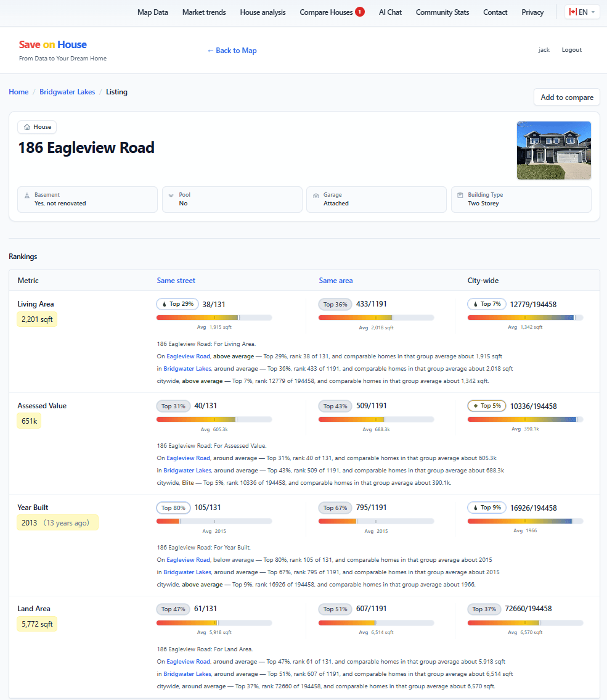Go to Community Stats
Screen dimensions: 607x700
(442, 12)
